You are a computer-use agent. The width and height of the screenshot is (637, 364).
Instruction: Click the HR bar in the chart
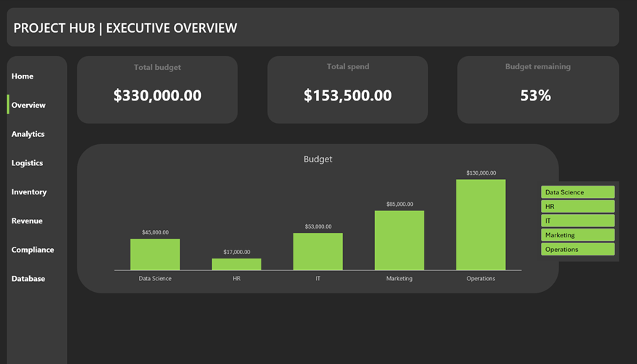point(237,264)
